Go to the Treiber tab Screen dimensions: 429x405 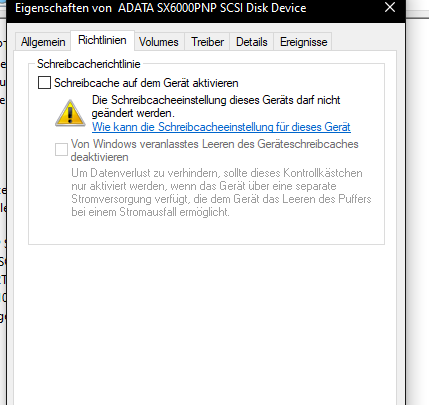[207, 42]
